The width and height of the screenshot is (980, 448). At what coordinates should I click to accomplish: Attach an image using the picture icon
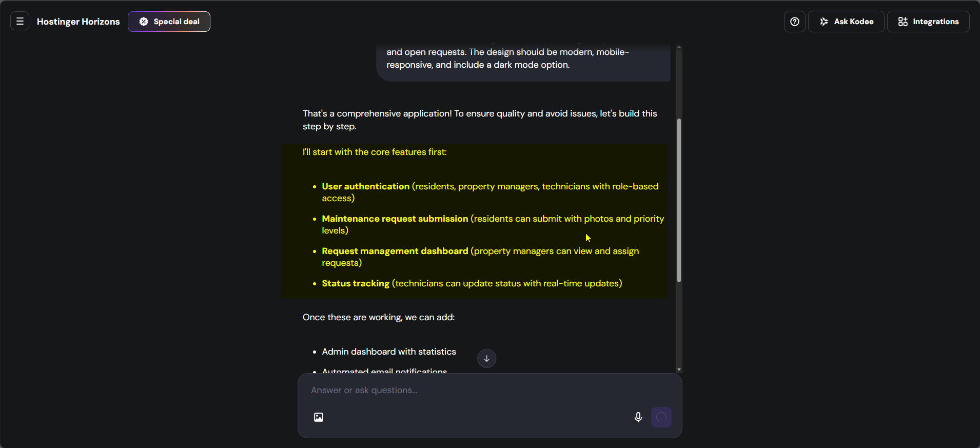click(319, 417)
